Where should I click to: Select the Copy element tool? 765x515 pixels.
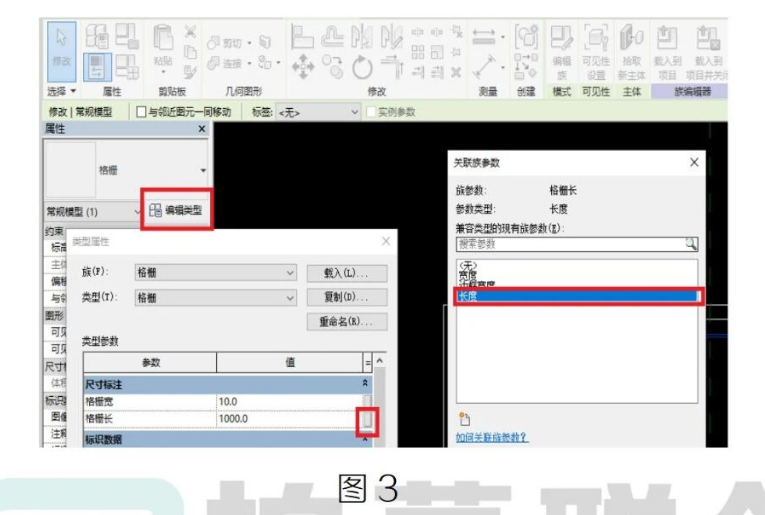point(332,67)
